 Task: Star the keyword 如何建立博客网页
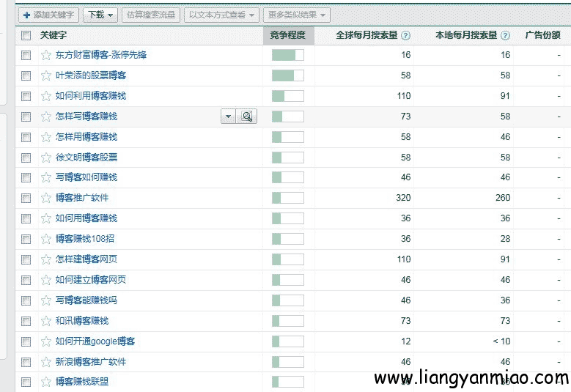[46, 280]
